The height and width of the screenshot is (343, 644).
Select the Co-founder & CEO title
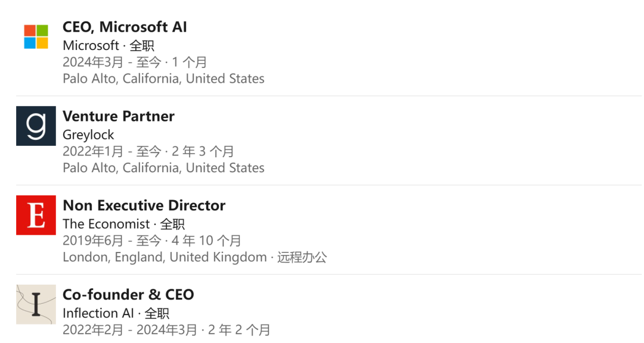click(x=128, y=295)
